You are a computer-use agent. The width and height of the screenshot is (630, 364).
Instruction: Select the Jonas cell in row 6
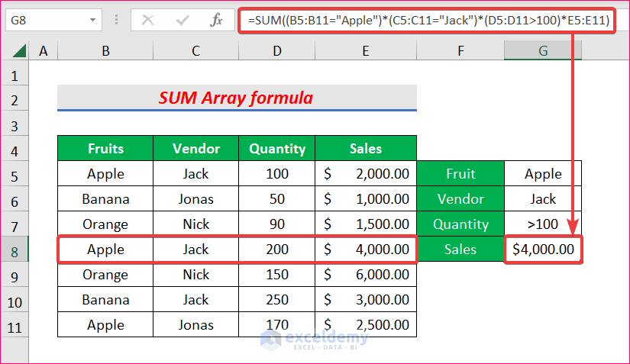(195, 199)
